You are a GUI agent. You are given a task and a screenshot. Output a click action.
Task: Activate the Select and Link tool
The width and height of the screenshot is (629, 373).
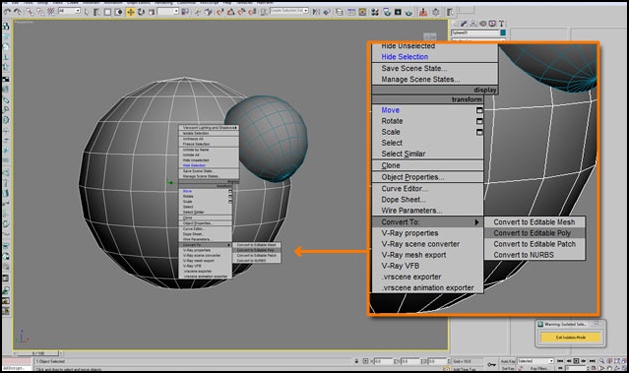click(x=29, y=12)
